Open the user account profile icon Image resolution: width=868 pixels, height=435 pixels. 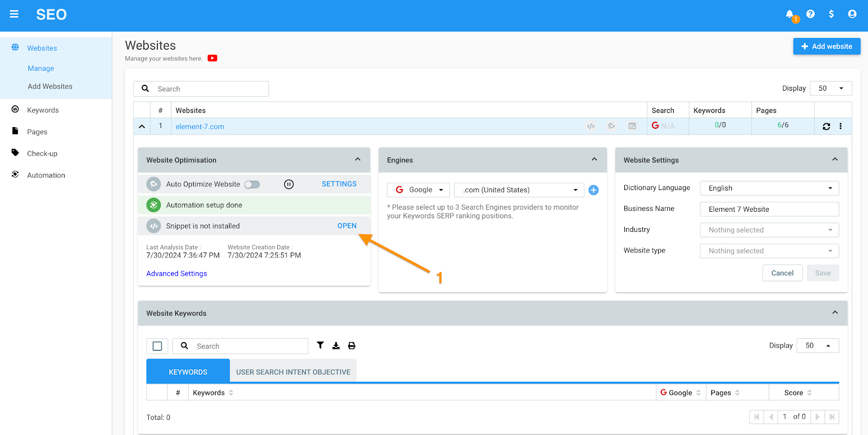[x=852, y=14]
